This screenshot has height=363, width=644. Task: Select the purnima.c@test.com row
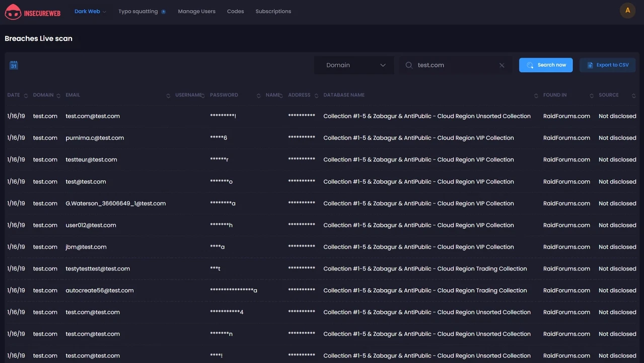95,138
